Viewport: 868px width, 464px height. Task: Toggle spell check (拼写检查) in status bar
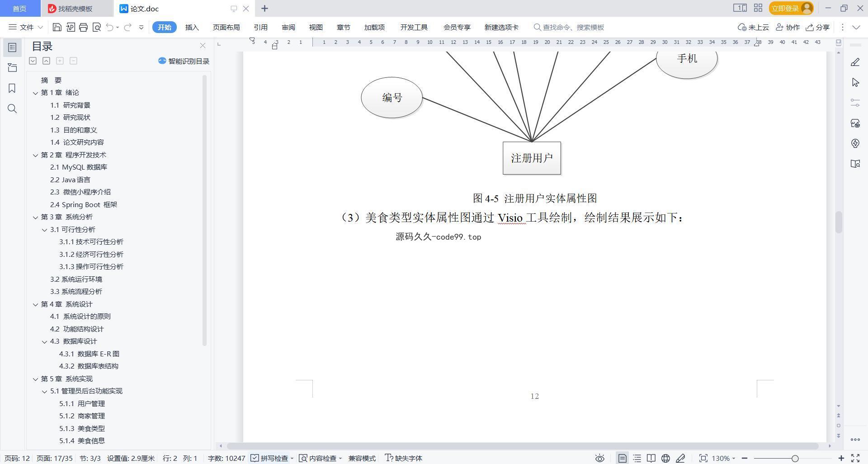[270, 458]
